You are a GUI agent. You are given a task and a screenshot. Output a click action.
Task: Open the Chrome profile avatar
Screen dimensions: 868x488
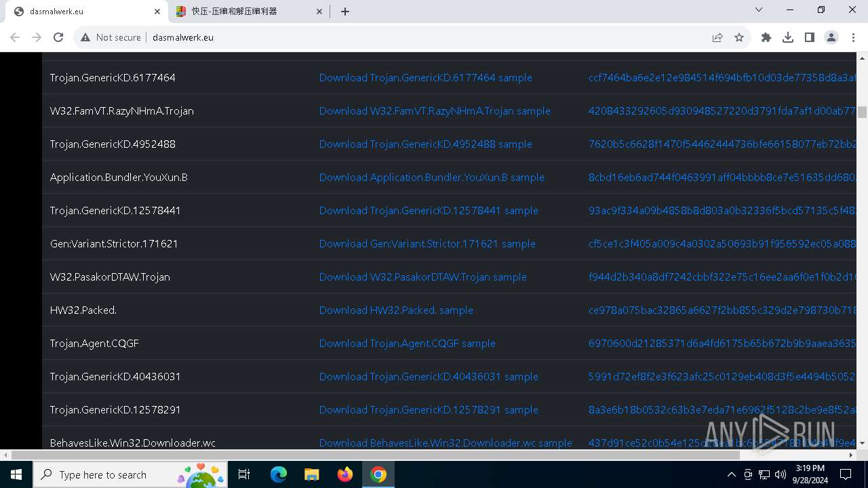tap(831, 37)
